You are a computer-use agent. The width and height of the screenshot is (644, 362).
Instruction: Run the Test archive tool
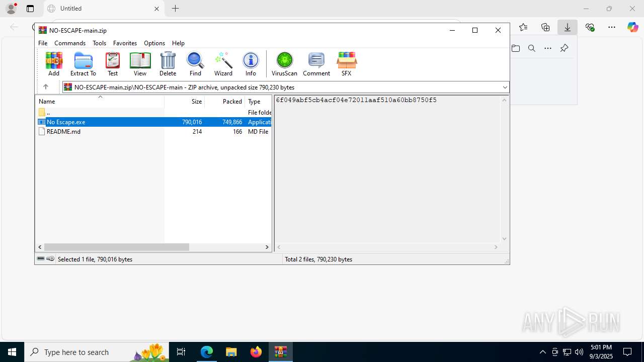[113, 64]
